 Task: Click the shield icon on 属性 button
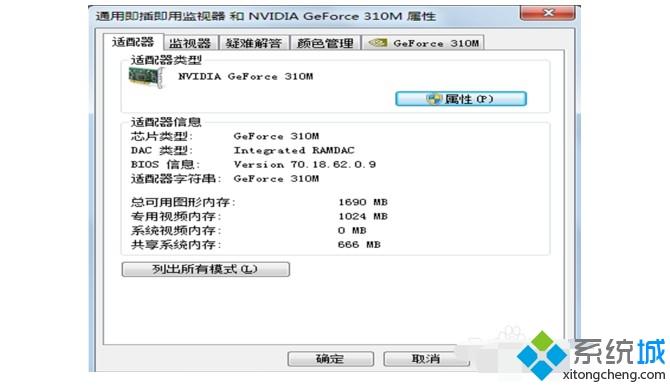click(x=434, y=99)
